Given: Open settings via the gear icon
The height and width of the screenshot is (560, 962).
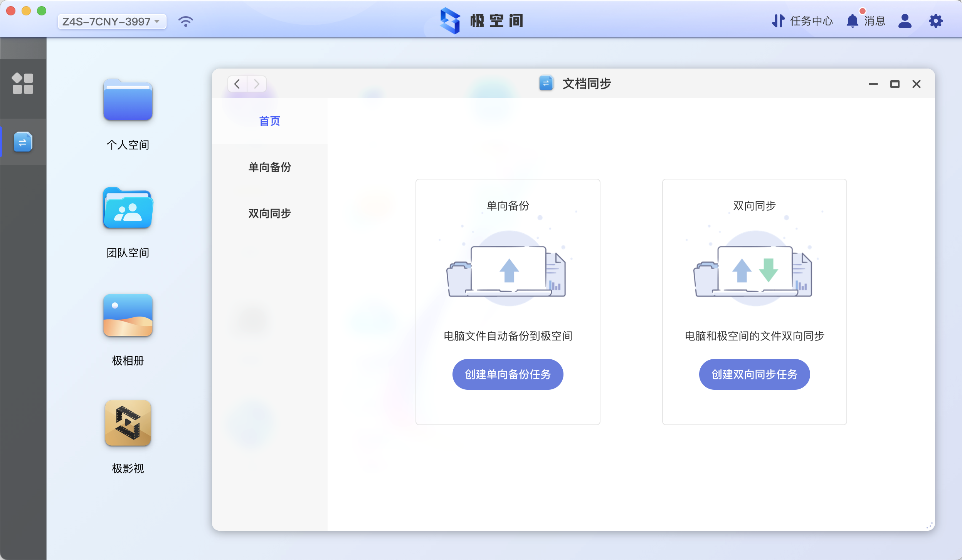Looking at the screenshot, I should tap(935, 21).
